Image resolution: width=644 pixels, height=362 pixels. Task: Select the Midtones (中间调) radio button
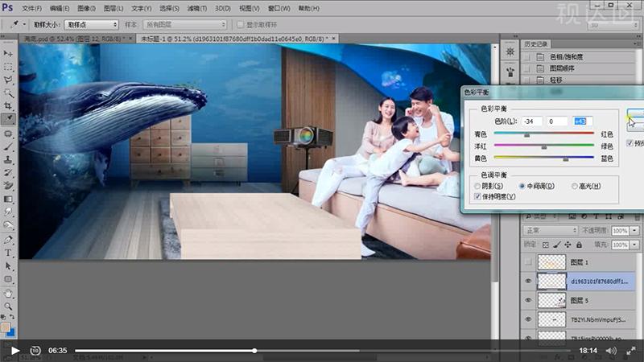coord(522,187)
